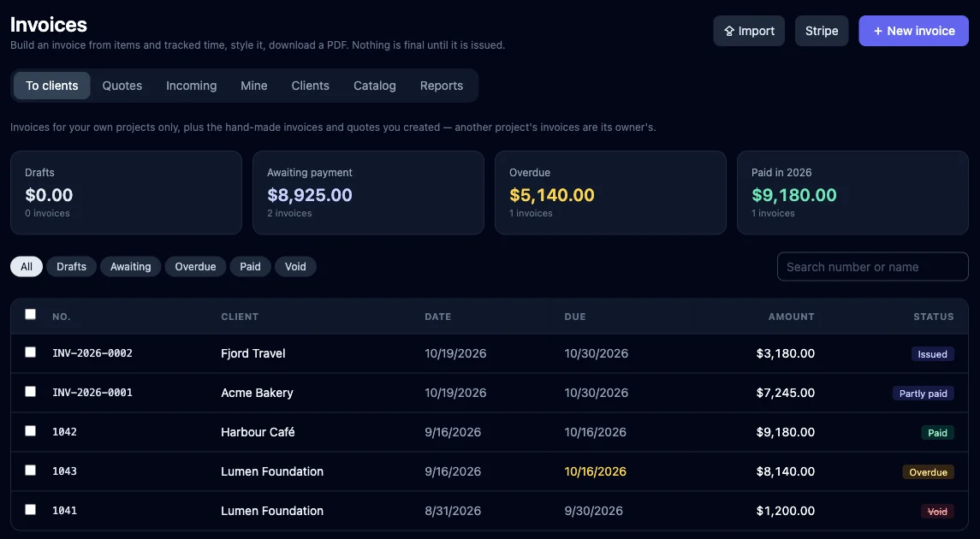Click the Harbour Café client name
980x539 pixels.
click(x=258, y=432)
